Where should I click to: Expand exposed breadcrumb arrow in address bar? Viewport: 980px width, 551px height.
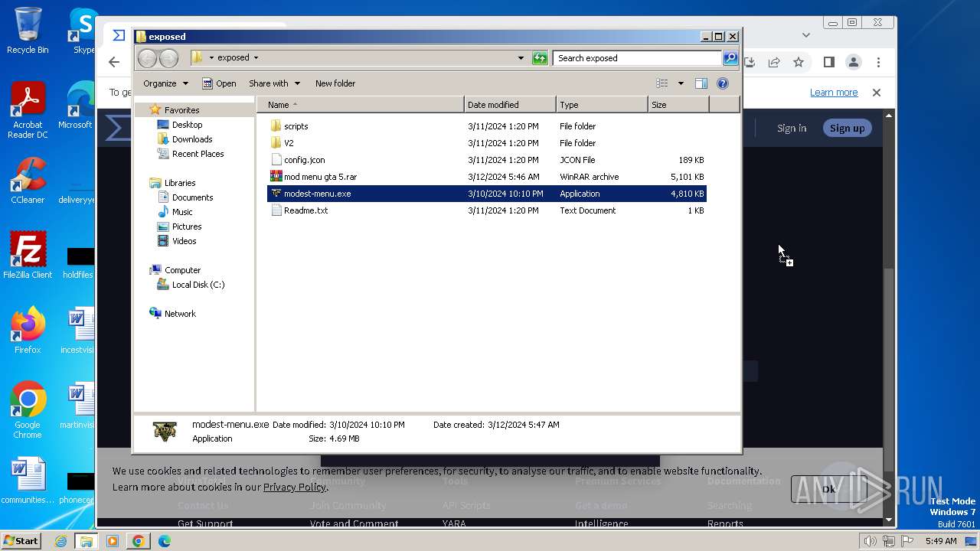pos(256,58)
